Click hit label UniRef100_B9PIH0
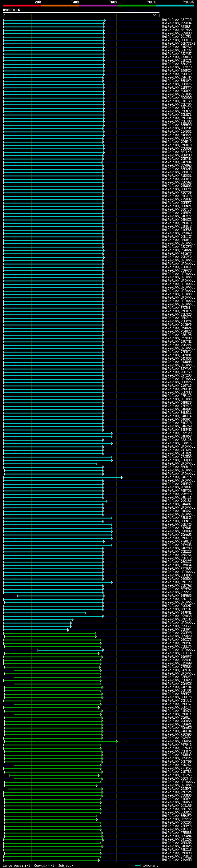The image size is (197, 868). (x=177, y=78)
